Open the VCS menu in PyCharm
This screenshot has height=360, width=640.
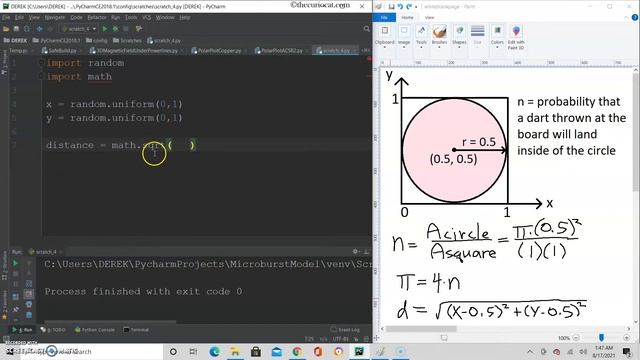tap(147, 18)
